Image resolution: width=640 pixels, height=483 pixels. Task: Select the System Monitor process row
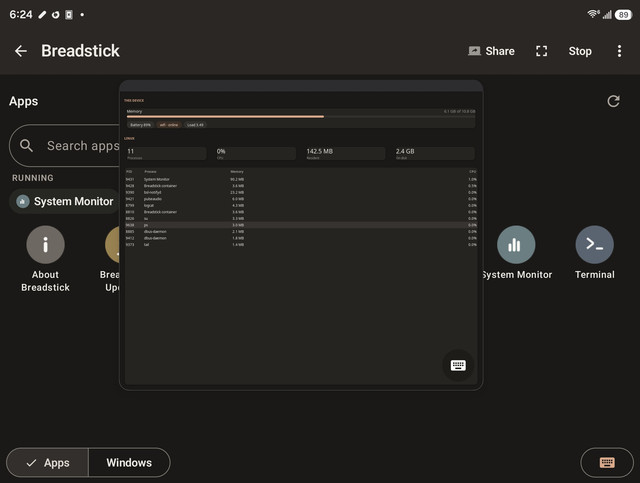point(301,179)
